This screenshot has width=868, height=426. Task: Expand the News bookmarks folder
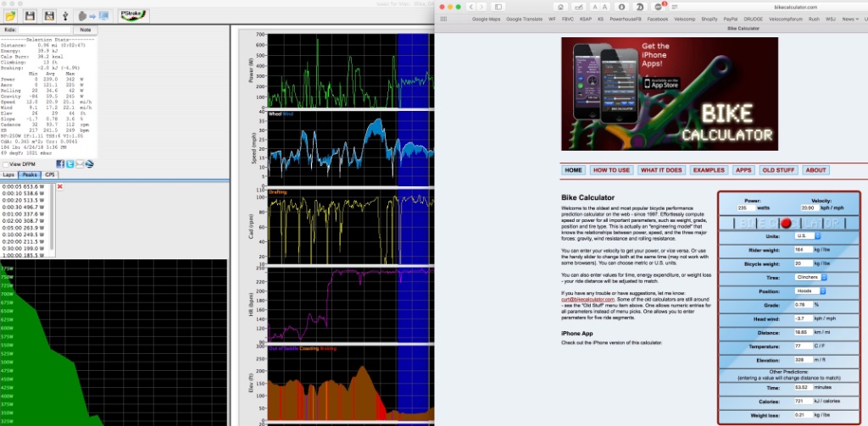[849, 19]
